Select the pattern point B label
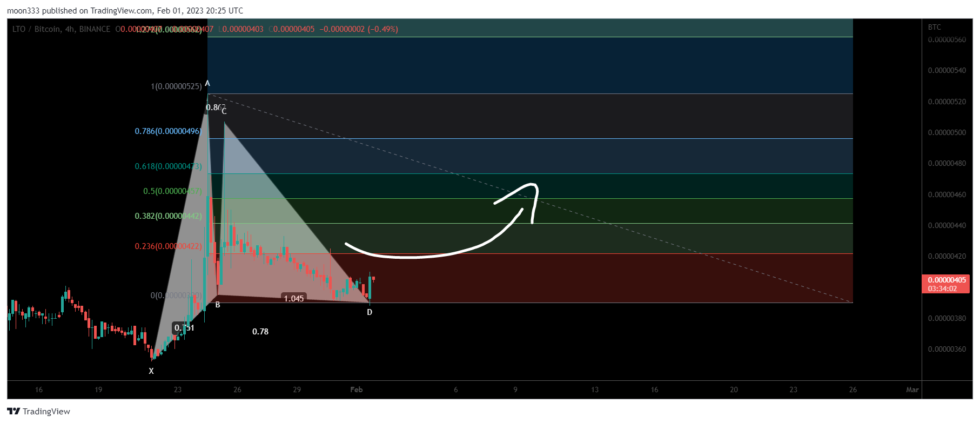 tap(218, 305)
